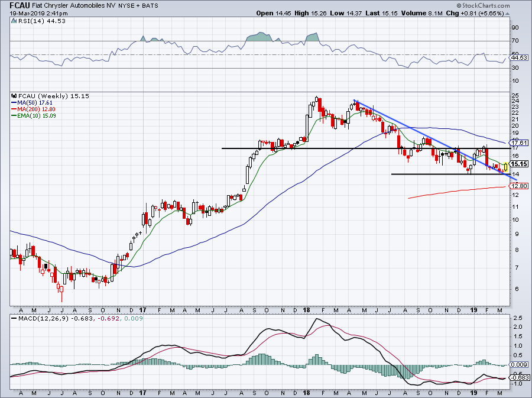
Task: Click the yellow-highlighted latest weekly candle
Action: [x=506, y=166]
